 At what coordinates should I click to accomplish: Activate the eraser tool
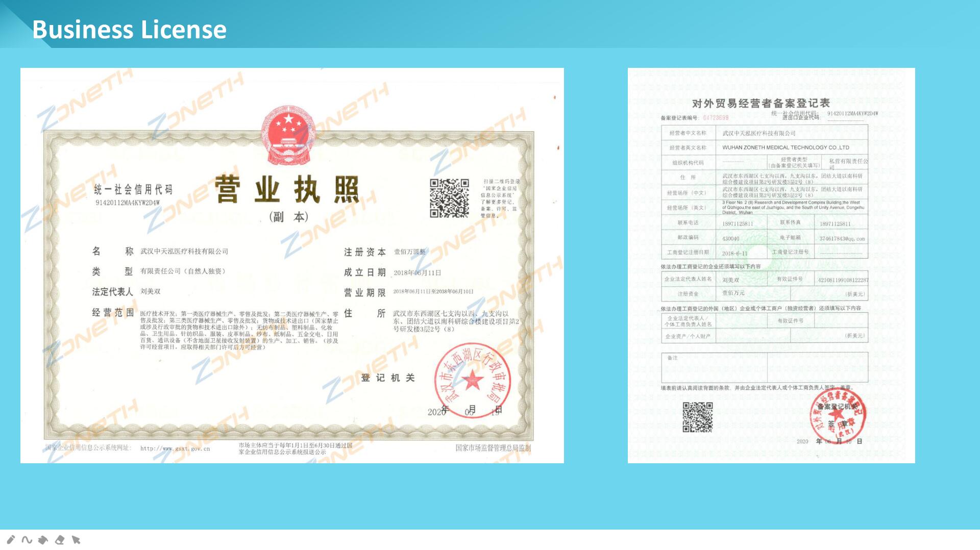click(x=60, y=539)
